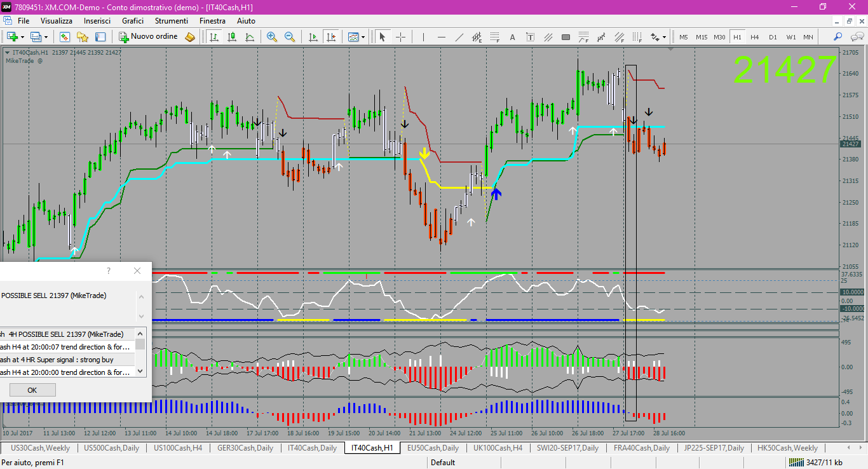The width and height of the screenshot is (868, 469).
Task: Toggle chart shift from right edge
Action: (330, 37)
